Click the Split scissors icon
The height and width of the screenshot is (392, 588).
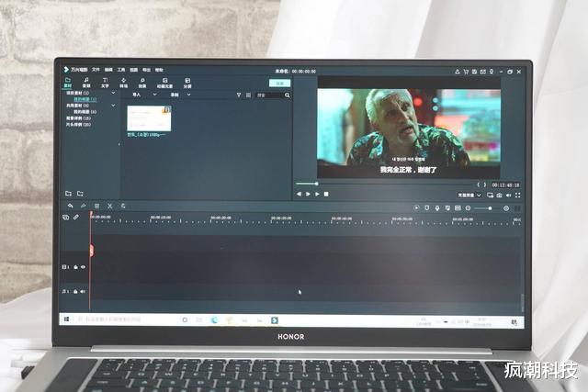tap(110, 206)
